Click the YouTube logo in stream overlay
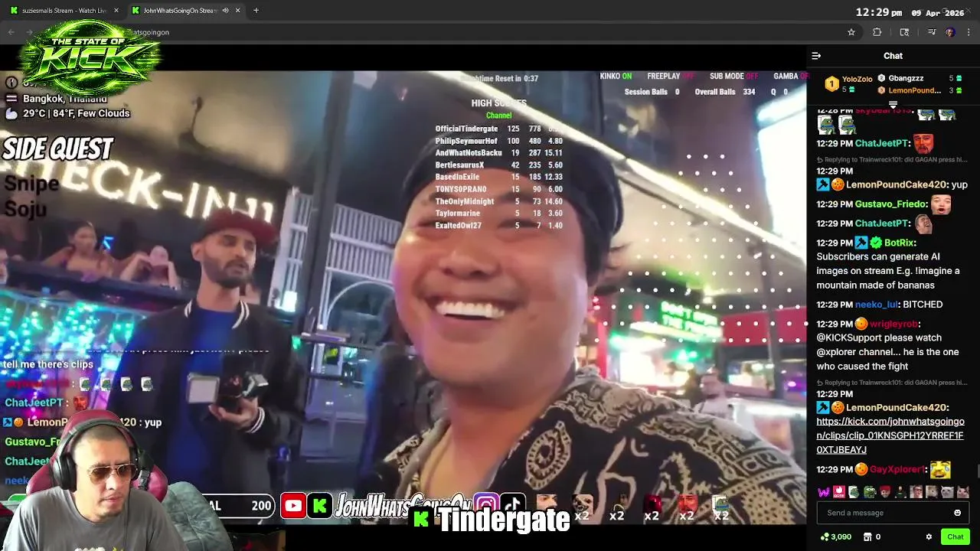 point(293,506)
